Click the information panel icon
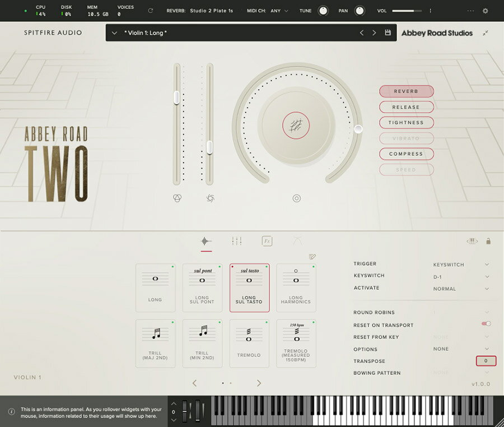 pos(11,412)
